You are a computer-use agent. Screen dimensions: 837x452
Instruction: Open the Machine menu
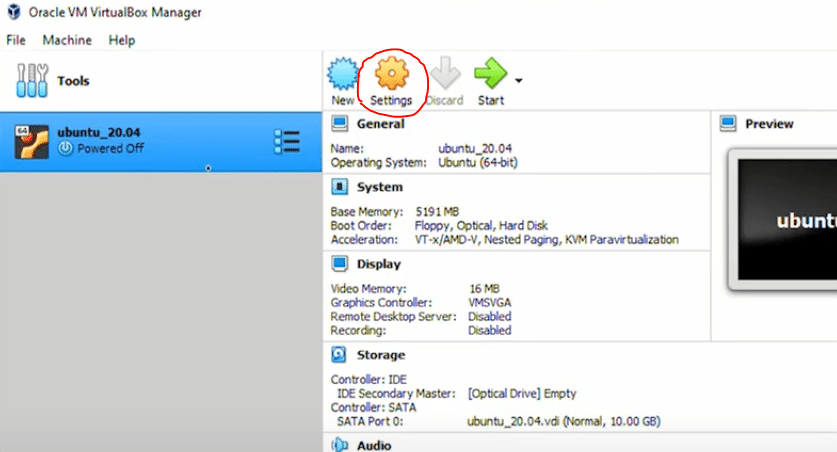point(67,40)
